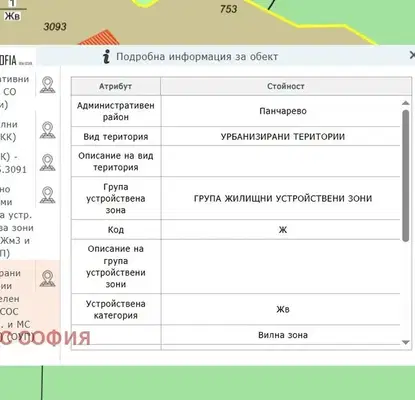The width and height of the screenshot is (415, 400).
Task: Click the map pin icon beside the 'КК)' layer entry
Action: [48, 130]
